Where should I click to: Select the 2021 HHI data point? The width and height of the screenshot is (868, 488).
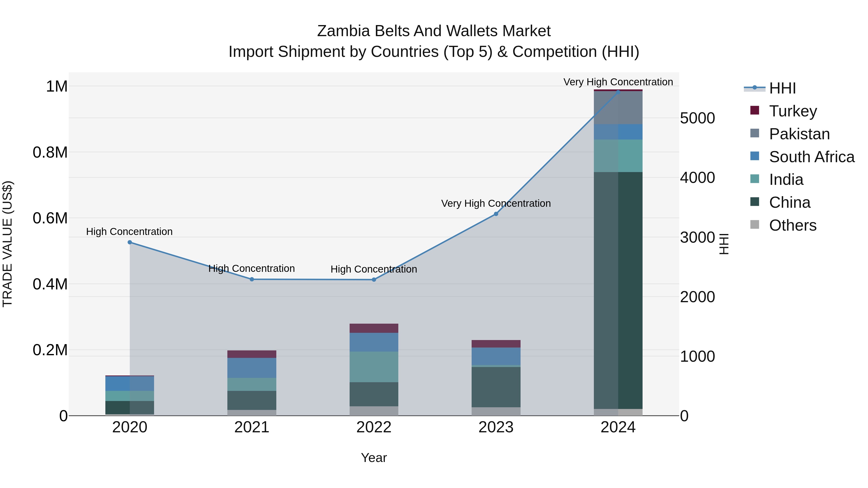pos(252,279)
